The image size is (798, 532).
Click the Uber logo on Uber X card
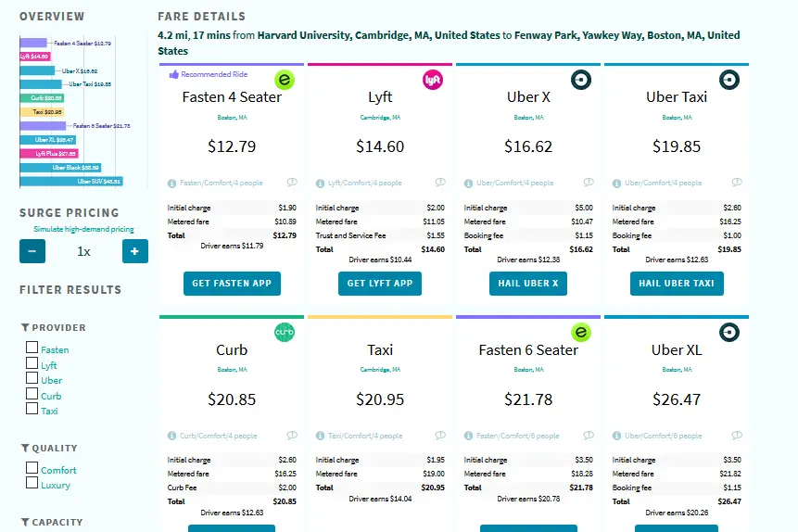[x=581, y=80]
